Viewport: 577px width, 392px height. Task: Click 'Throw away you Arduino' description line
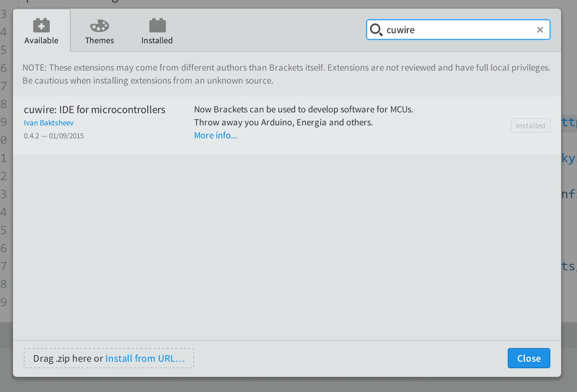[x=283, y=122]
